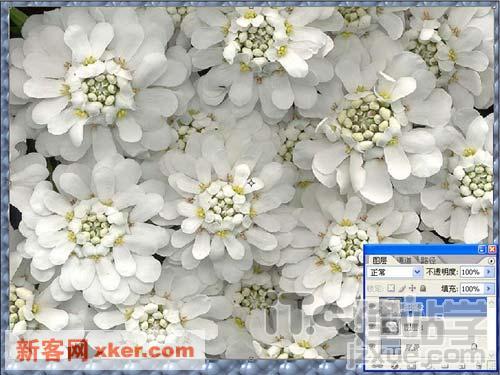Toggle lock all padlock icon
Viewport: 500px width, 375px height.
tap(423, 288)
